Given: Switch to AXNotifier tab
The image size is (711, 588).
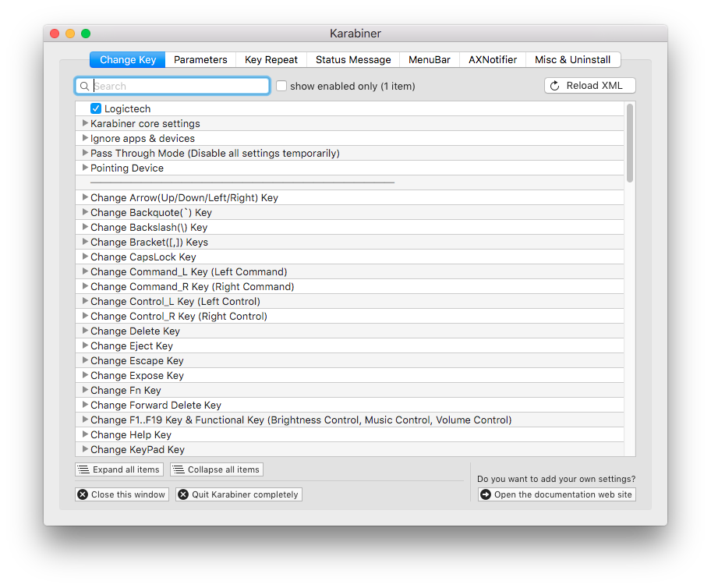Looking at the screenshot, I should (x=493, y=60).
